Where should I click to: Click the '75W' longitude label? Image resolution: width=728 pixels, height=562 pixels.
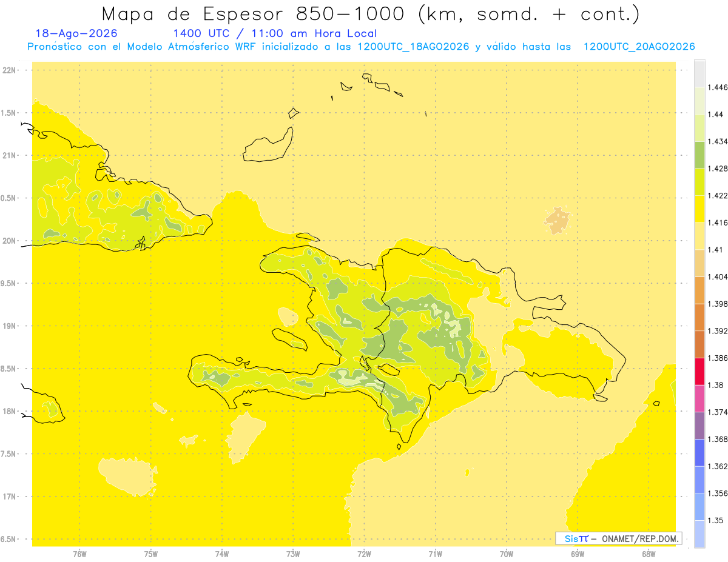click(151, 554)
